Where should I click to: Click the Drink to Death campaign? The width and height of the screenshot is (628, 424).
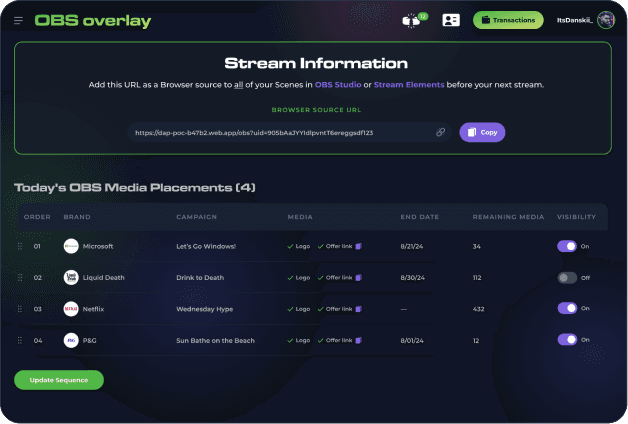(x=200, y=277)
